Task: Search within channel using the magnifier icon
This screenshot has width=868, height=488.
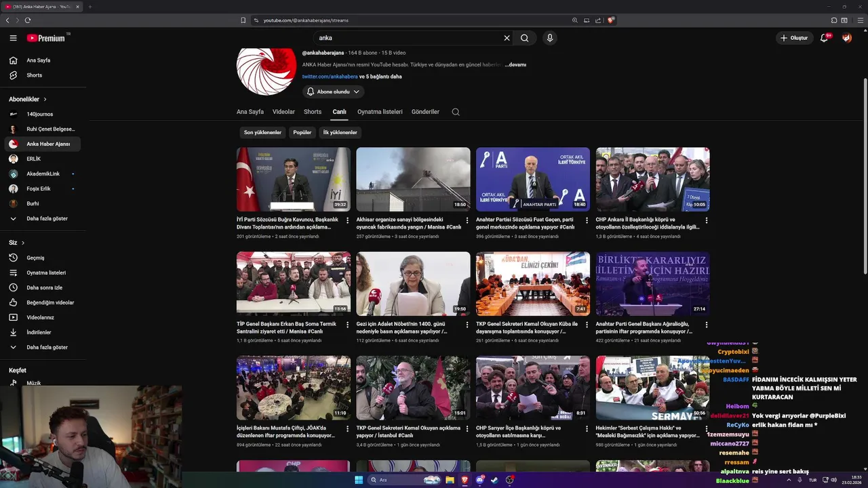Action: (456, 112)
